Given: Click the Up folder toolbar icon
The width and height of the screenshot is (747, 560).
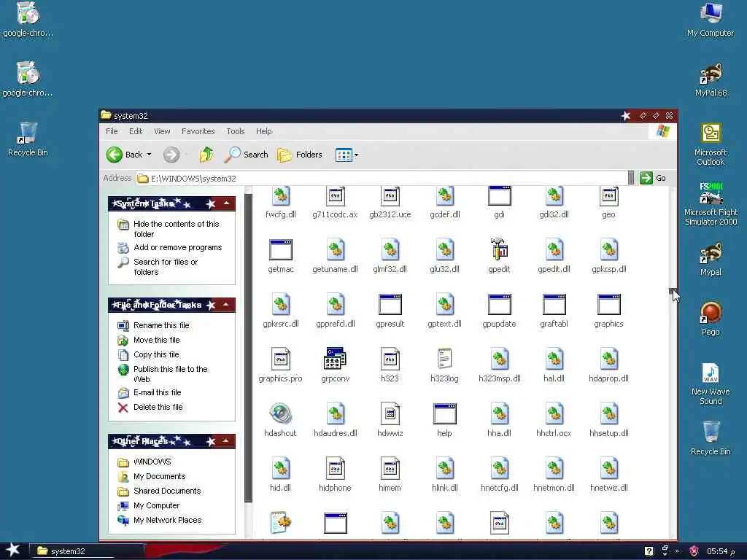Looking at the screenshot, I should [206, 155].
